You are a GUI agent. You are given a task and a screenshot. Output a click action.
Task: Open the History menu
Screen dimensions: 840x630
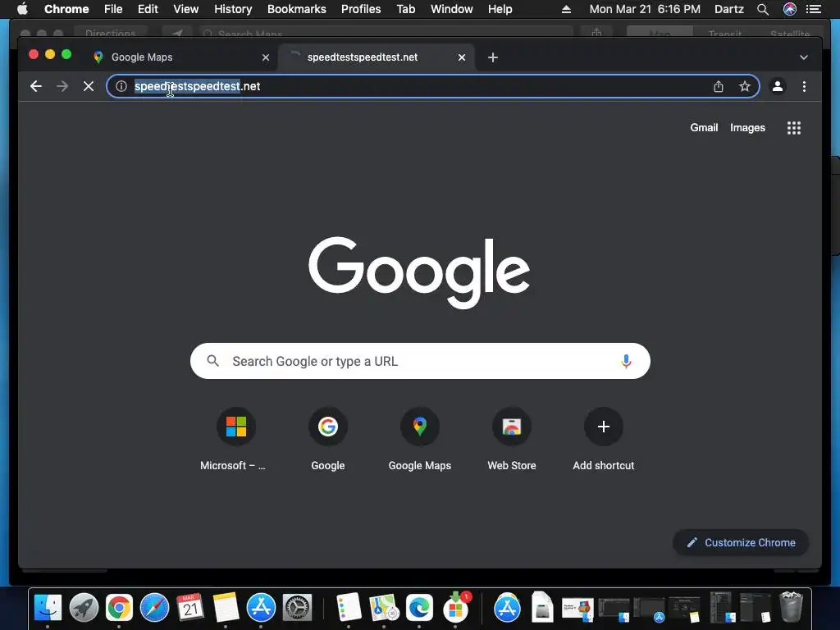[x=233, y=9]
